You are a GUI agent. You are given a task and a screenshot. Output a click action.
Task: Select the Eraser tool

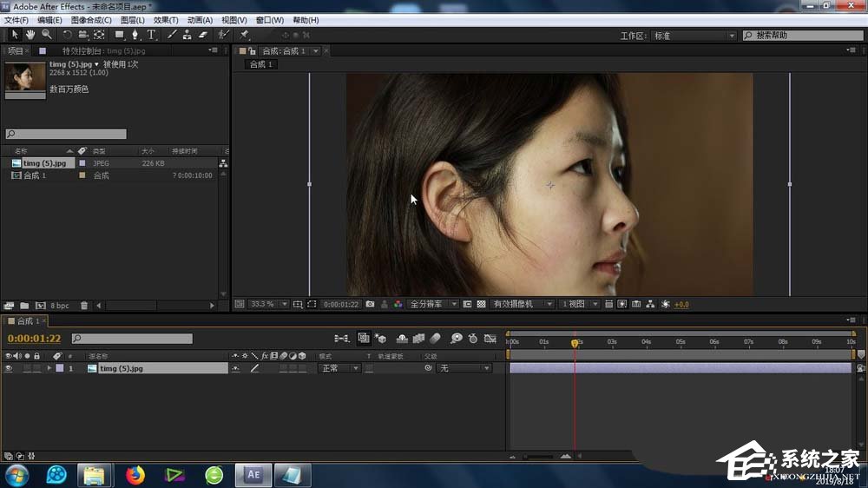[x=203, y=35]
